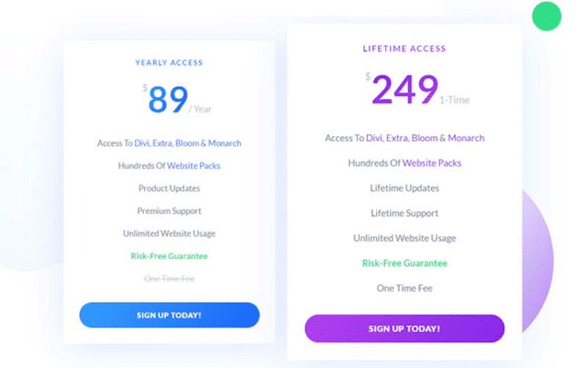Open the Website Packs link in Yearly plan
The height and width of the screenshot is (368, 588).
click(x=193, y=166)
